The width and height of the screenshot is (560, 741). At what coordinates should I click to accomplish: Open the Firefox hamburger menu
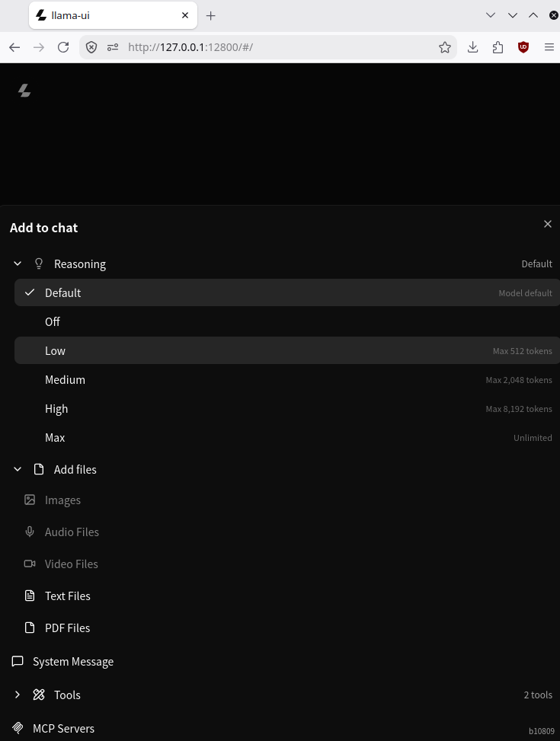click(549, 46)
